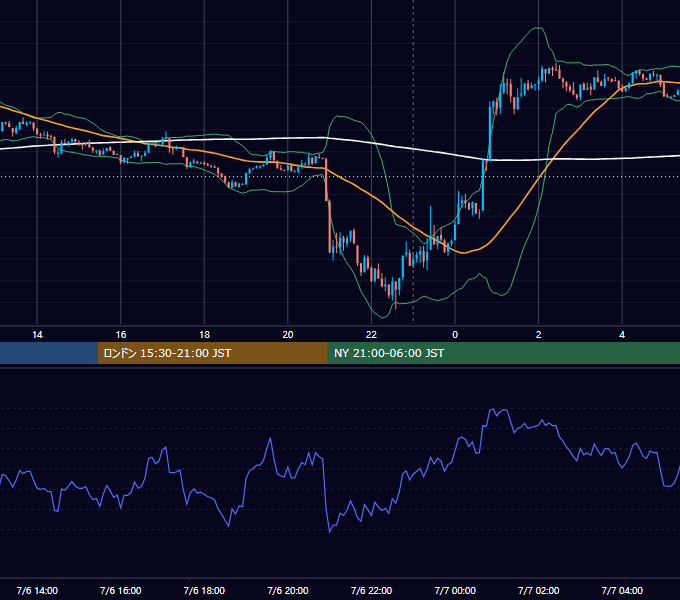Click the blue session bar before London
This screenshot has width=680, height=600.
49,353
